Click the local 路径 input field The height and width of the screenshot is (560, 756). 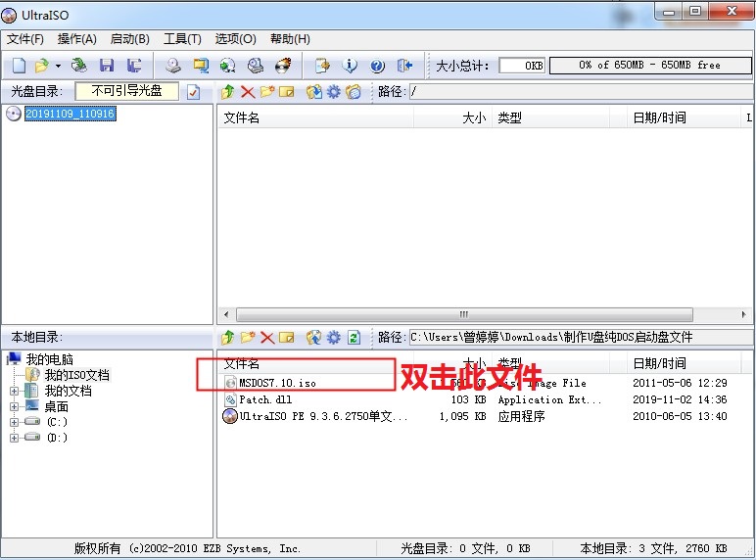[581, 338]
